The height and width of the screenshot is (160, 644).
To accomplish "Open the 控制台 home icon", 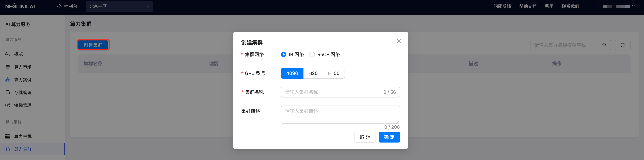I will 59,6.
